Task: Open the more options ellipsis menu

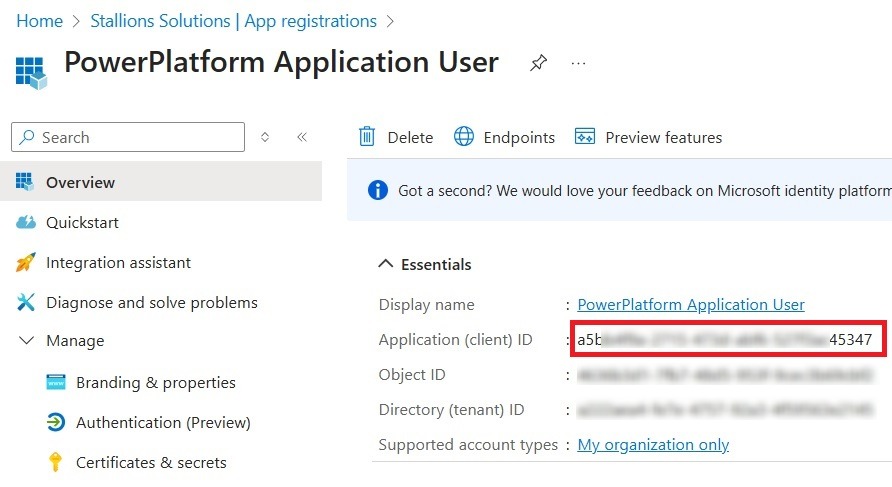Action: point(578,63)
